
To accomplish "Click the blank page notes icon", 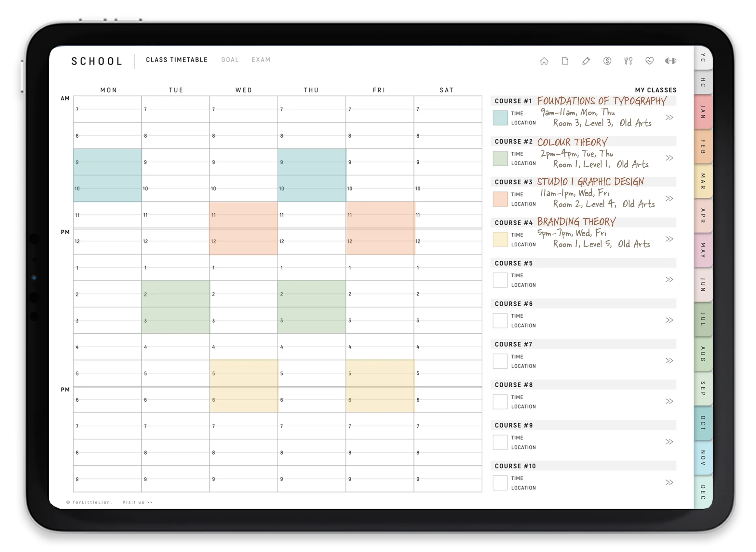I will click(x=565, y=61).
